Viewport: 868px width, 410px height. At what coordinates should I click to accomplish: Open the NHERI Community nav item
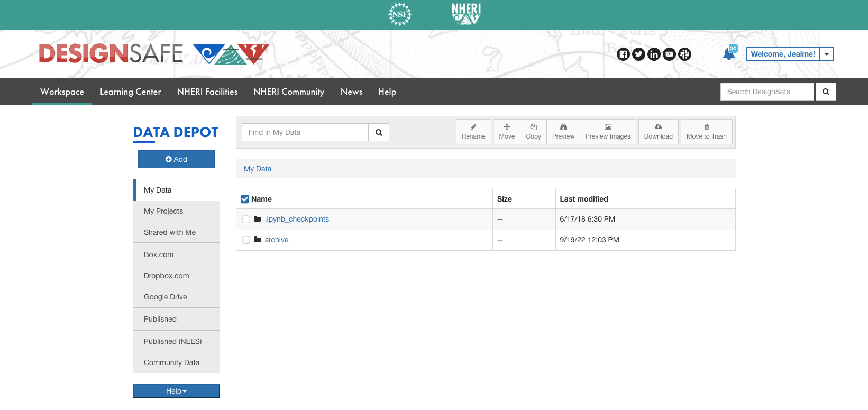[x=289, y=92]
